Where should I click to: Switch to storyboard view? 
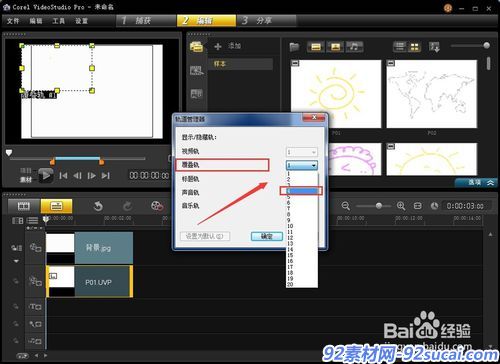point(23,206)
